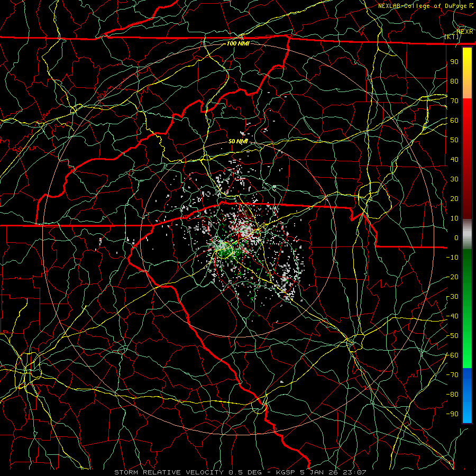476x476 pixels.
Task: Click the 80 value on velocity scale
Action: point(454,81)
